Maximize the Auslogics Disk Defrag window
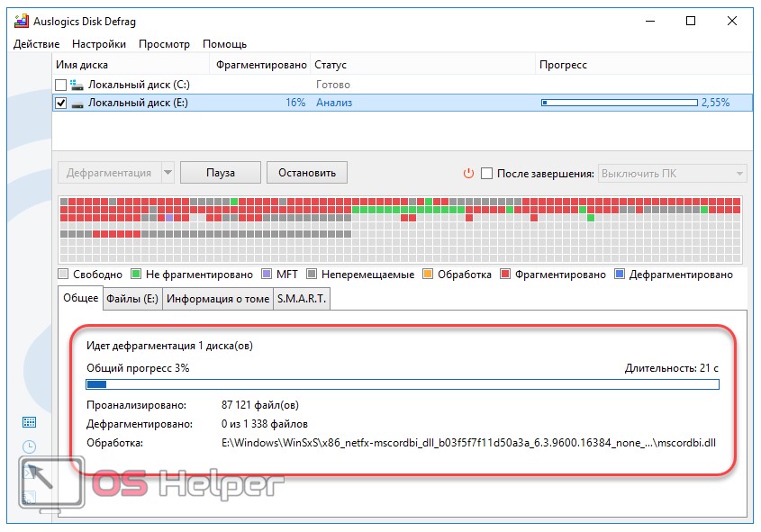 coord(691,21)
